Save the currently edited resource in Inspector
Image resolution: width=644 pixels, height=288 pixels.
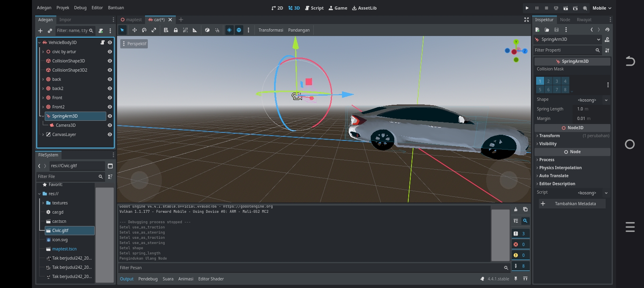(557, 30)
